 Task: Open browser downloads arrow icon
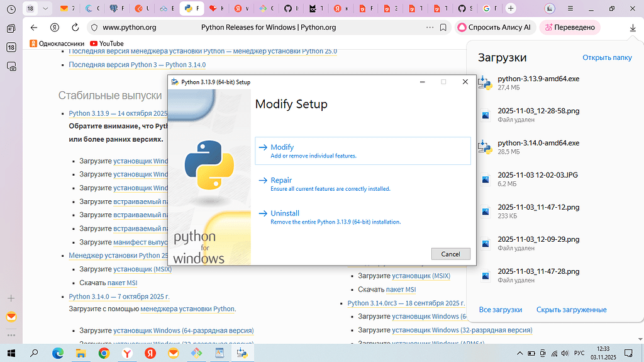(633, 28)
